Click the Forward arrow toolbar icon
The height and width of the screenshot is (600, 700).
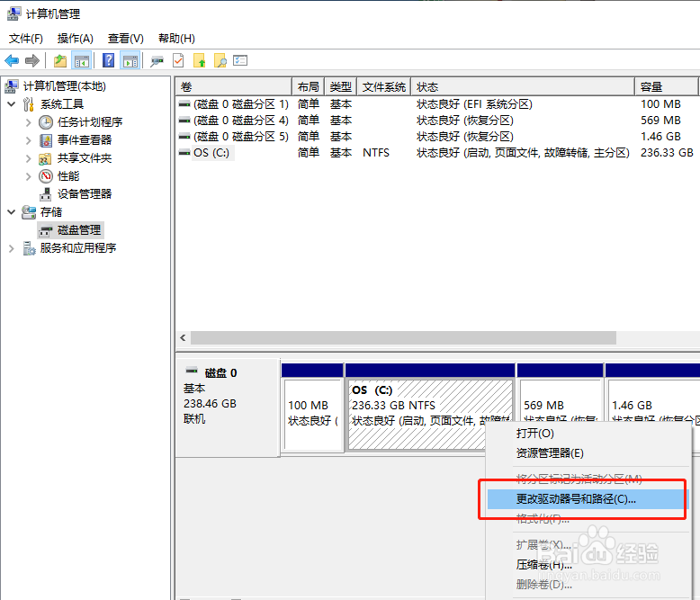pos(32,60)
